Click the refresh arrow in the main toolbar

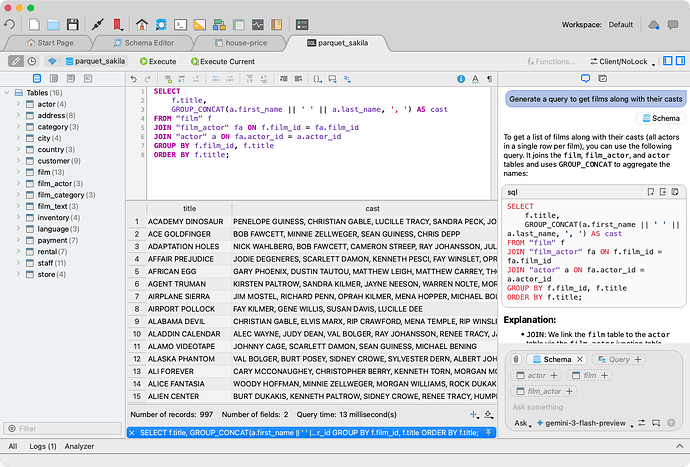(10, 25)
